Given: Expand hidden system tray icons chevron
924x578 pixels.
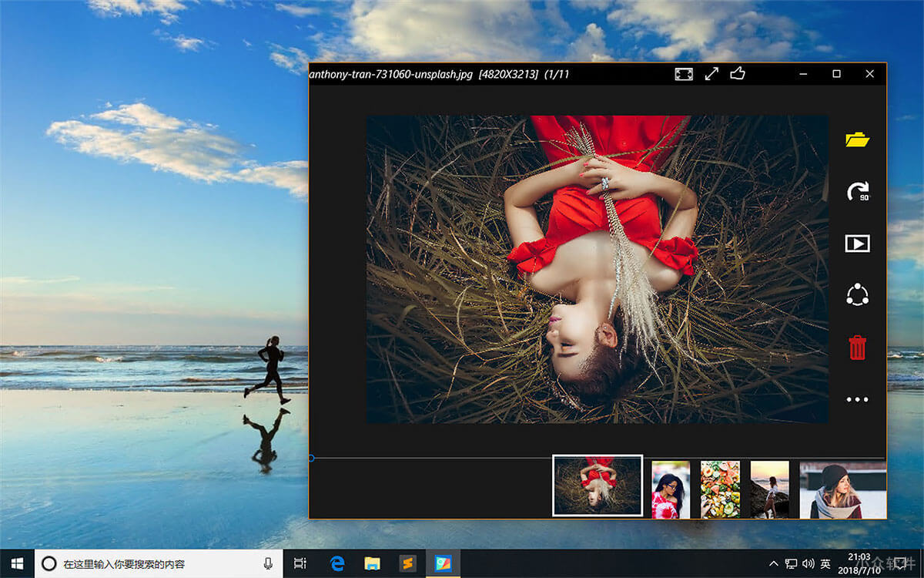Looking at the screenshot, I should 773,564.
